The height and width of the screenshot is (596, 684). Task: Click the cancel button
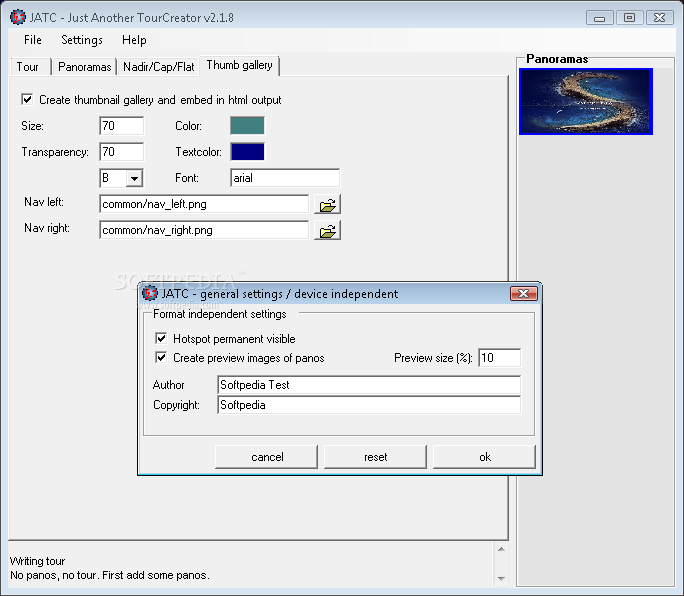point(267,457)
